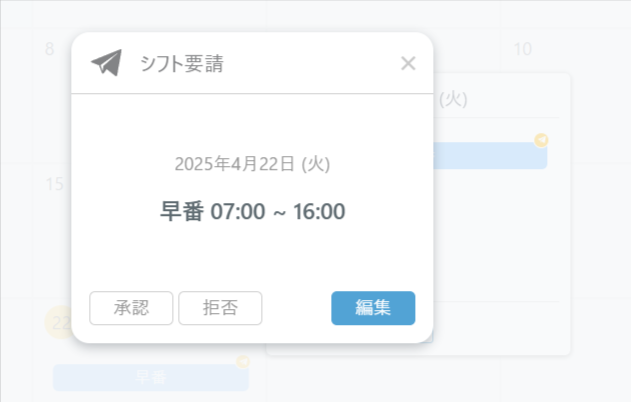Approve the request with 承認 button
The width and height of the screenshot is (631, 402).
pos(131,308)
